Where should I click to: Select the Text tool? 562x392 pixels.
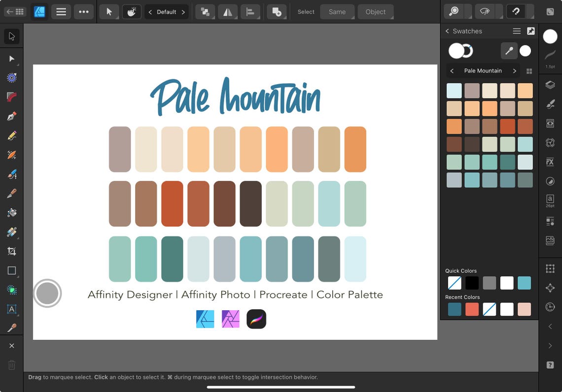tap(11, 309)
